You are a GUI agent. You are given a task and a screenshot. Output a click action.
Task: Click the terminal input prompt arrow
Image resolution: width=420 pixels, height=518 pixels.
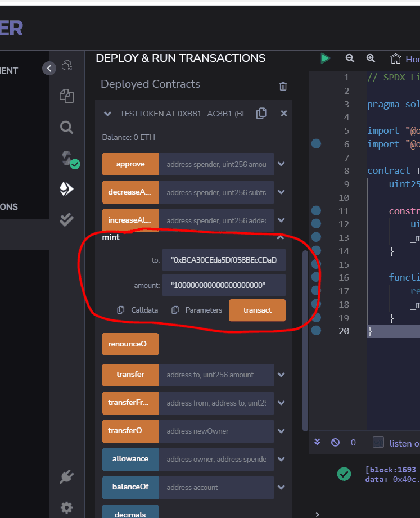[x=317, y=514]
